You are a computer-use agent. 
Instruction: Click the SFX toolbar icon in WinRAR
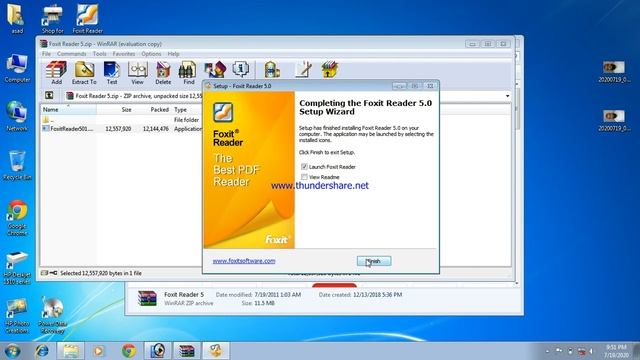[x=330, y=69]
